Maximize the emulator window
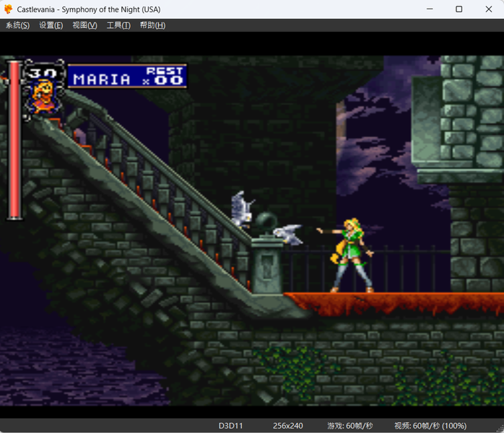The height and width of the screenshot is (433, 504). 459,9
